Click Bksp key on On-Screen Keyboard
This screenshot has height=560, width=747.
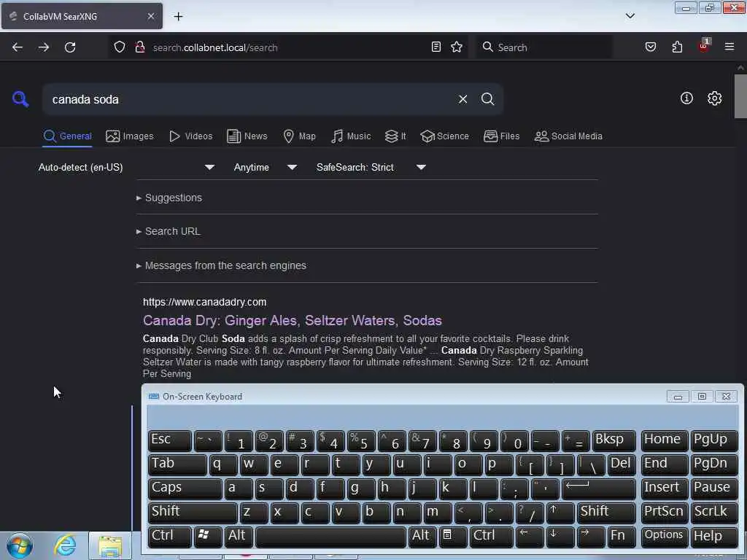[x=614, y=440]
